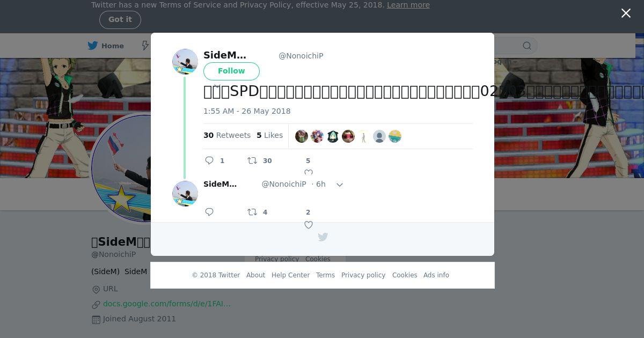
Task: View the 30 Retweets list
Action: pos(227,135)
